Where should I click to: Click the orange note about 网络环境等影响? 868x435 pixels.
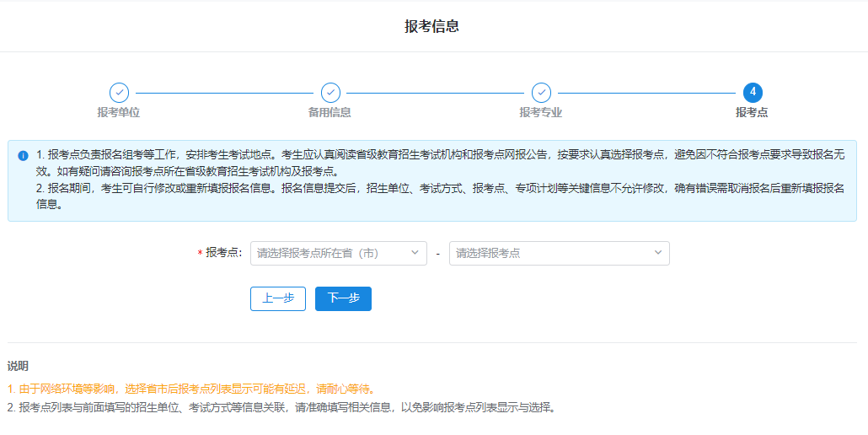193,389
